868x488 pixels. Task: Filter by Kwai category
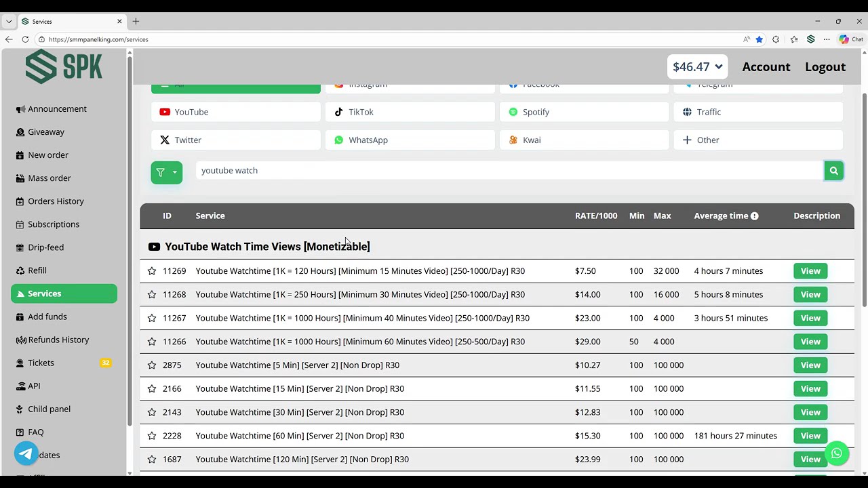[585, 140]
